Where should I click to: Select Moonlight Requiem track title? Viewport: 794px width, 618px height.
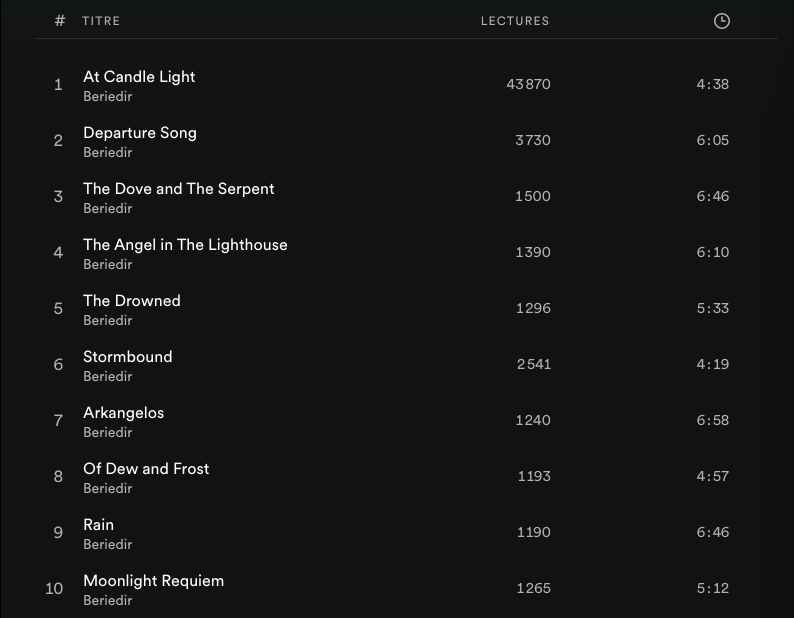click(x=153, y=581)
